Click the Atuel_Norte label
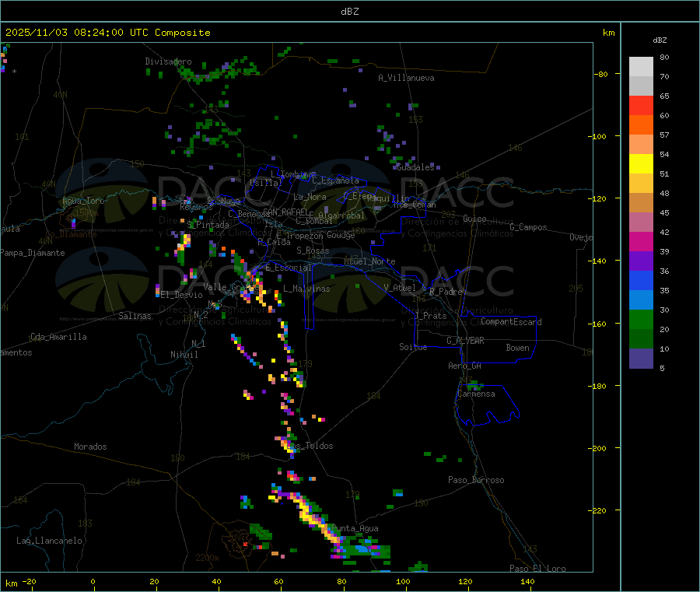Image resolution: width=700 pixels, height=592 pixels. click(x=369, y=261)
